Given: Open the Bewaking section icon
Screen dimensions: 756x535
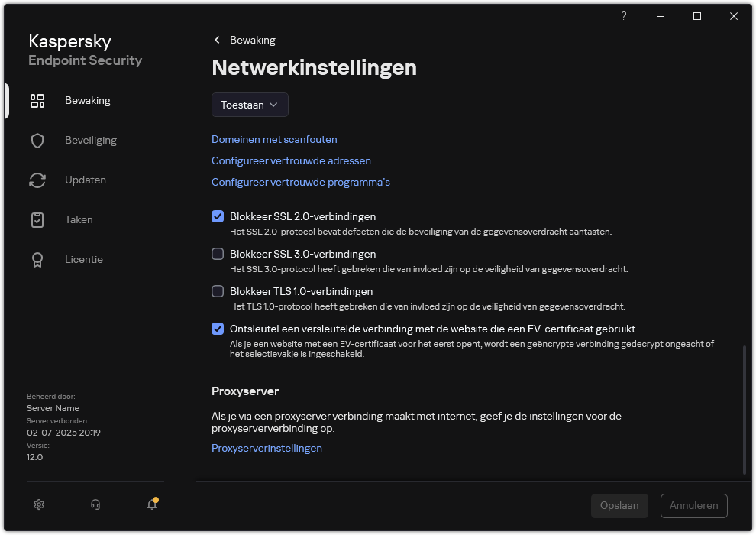Looking at the screenshot, I should click(x=37, y=100).
